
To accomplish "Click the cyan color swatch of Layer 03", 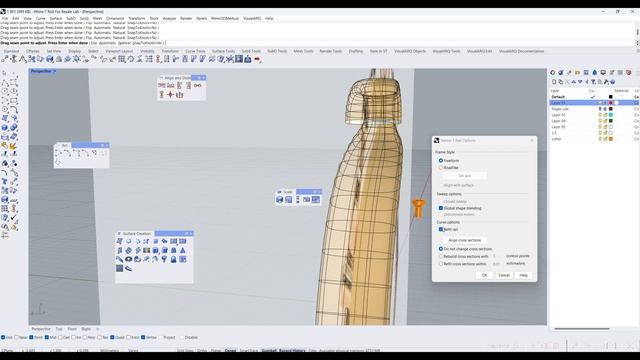I will click(611, 115).
